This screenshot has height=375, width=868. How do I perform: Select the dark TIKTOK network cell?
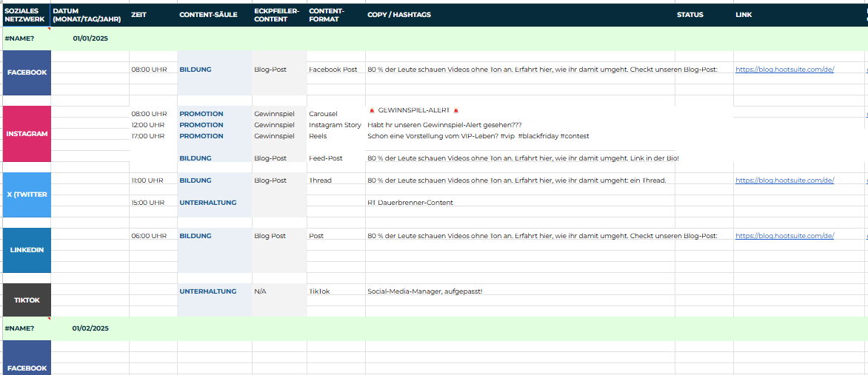pos(27,300)
